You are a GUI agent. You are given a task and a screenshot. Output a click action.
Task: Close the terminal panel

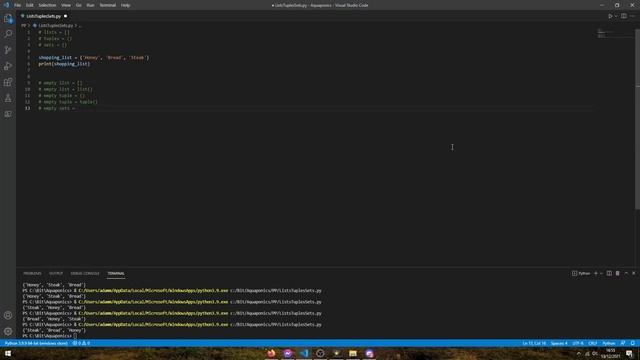[633, 273]
